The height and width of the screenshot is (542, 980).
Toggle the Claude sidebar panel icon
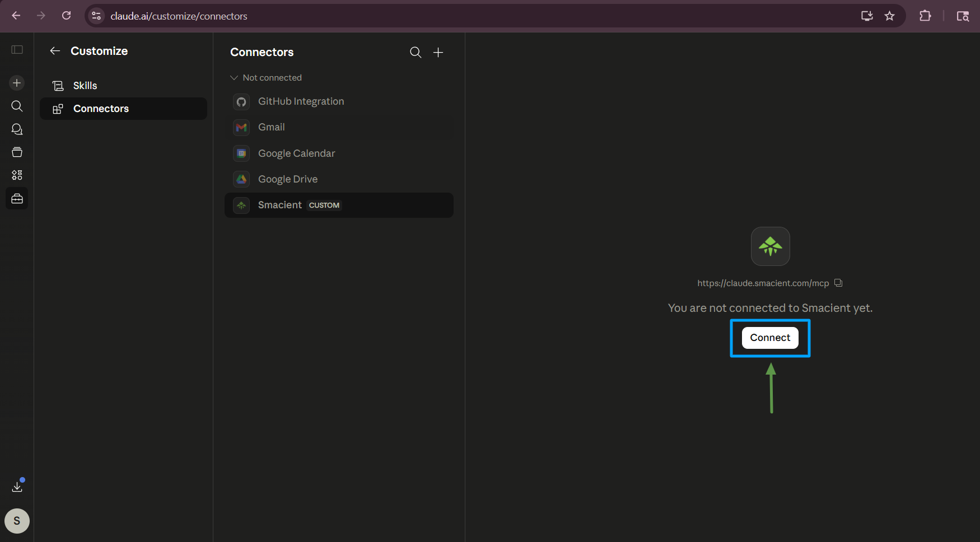tap(17, 50)
